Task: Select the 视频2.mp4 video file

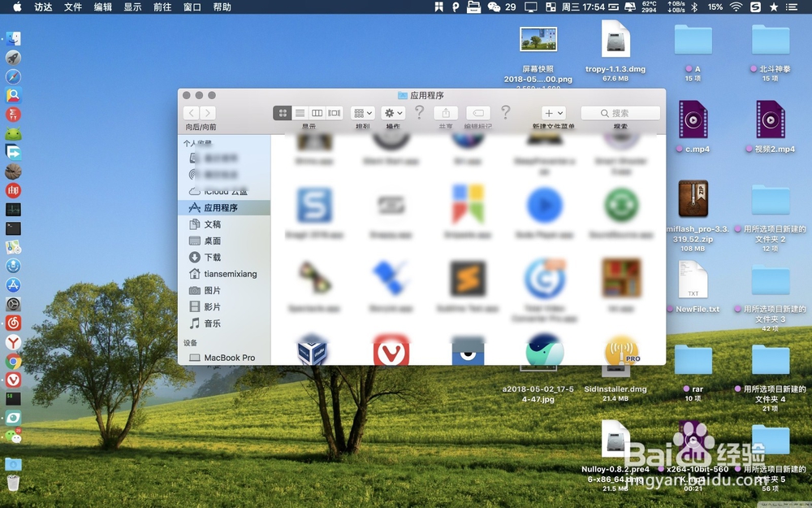Action: (770, 119)
